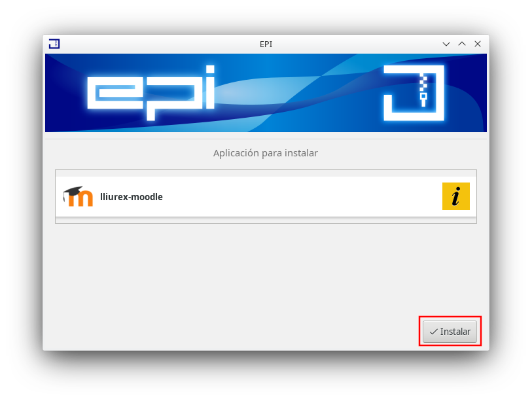Select the lliurex-moodle package name

point(132,197)
